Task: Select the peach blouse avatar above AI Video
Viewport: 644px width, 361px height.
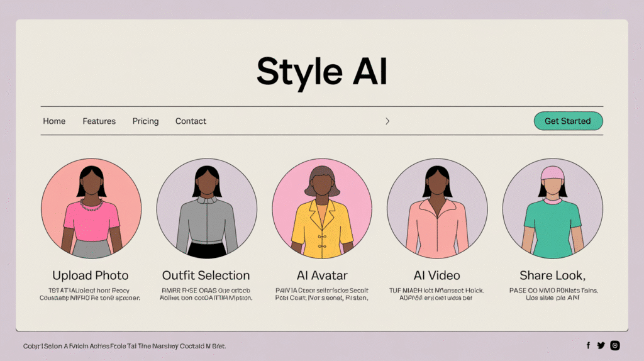Action: tap(437, 208)
